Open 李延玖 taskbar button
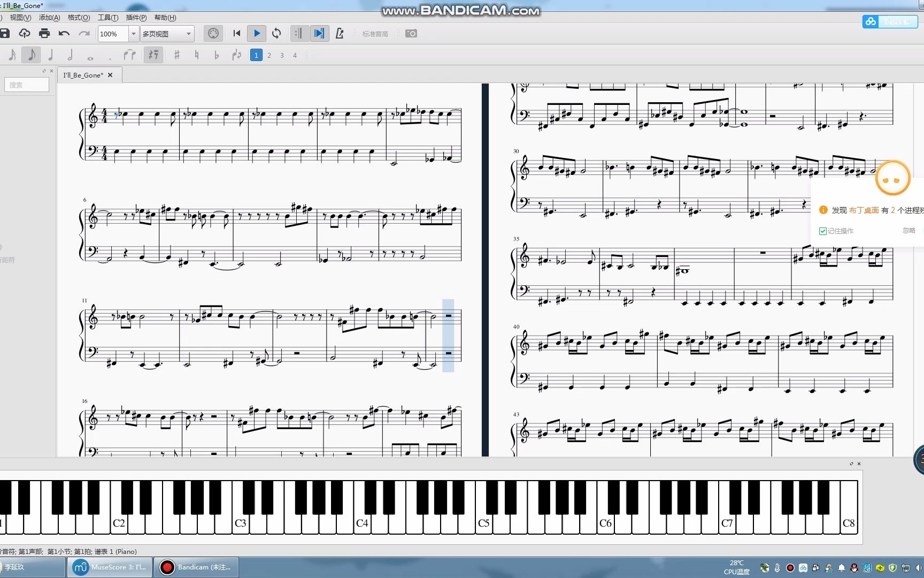The image size is (924, 578). point(32,567)
